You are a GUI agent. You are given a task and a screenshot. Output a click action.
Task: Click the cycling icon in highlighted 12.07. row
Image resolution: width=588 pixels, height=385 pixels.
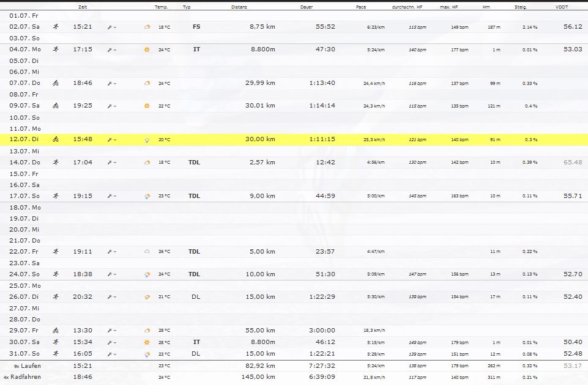pos(56,139)
